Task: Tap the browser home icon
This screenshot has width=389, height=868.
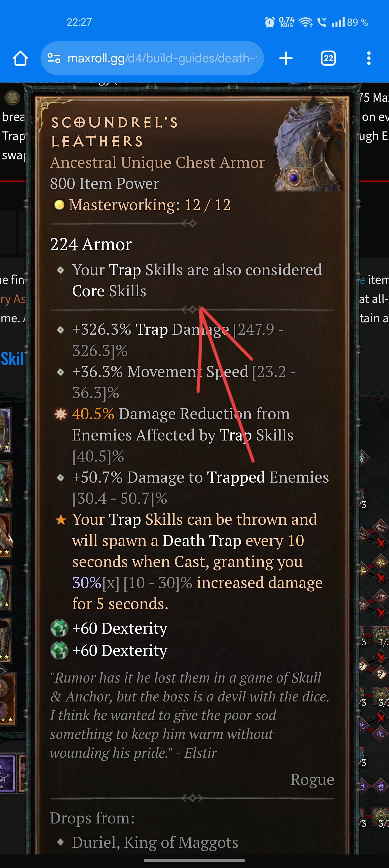Action: [x=20, y=58]
